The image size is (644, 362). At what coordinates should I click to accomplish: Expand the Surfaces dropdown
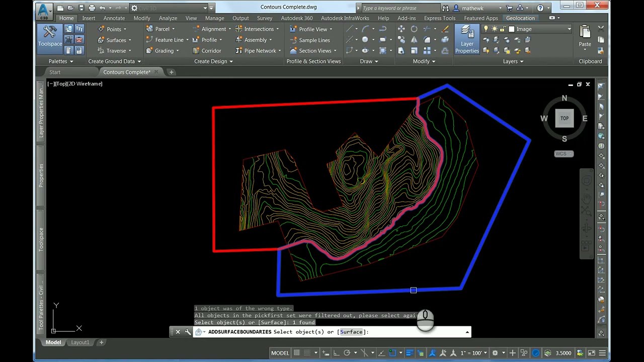pos(129,40)
